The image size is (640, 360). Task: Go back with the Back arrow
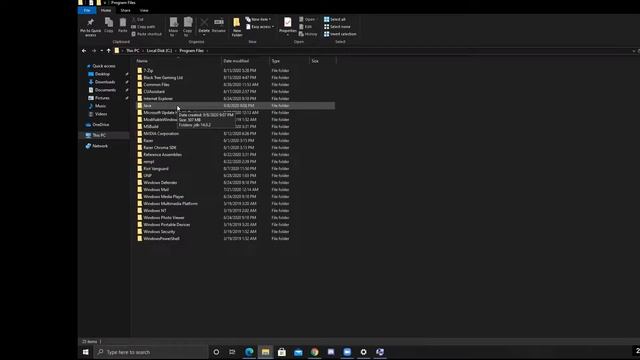[84, 51]
